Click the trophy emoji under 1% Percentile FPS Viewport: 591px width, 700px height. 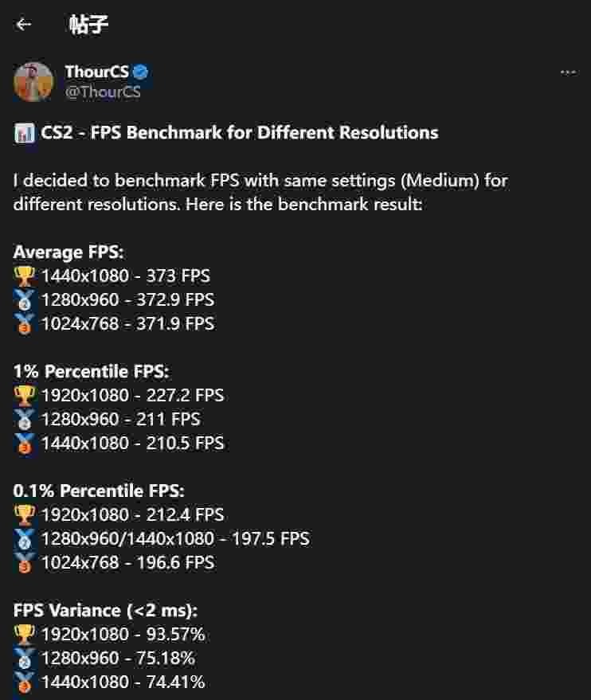click(x=23, y=395)
